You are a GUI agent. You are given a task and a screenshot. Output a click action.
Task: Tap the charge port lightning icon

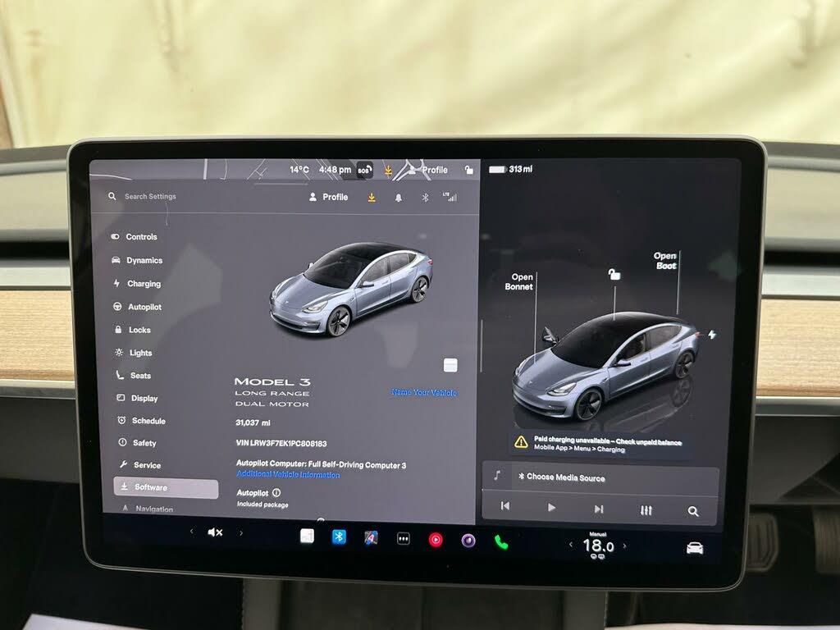712,335
